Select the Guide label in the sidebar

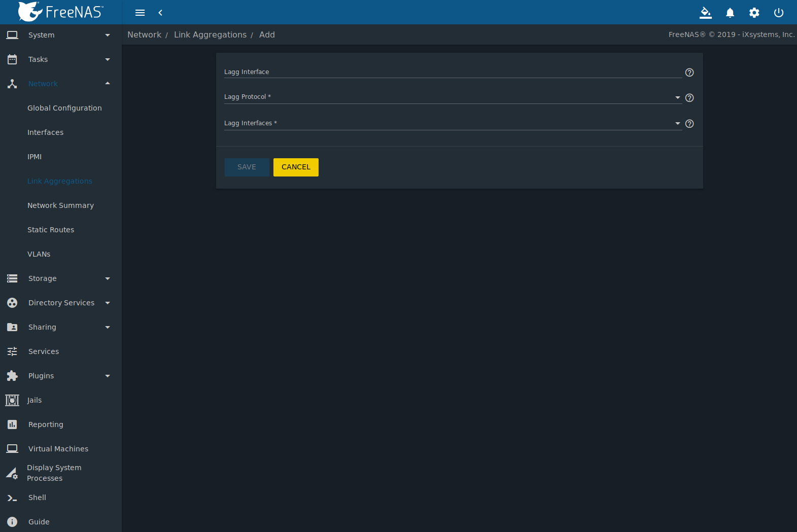click(x=39, y=522)
